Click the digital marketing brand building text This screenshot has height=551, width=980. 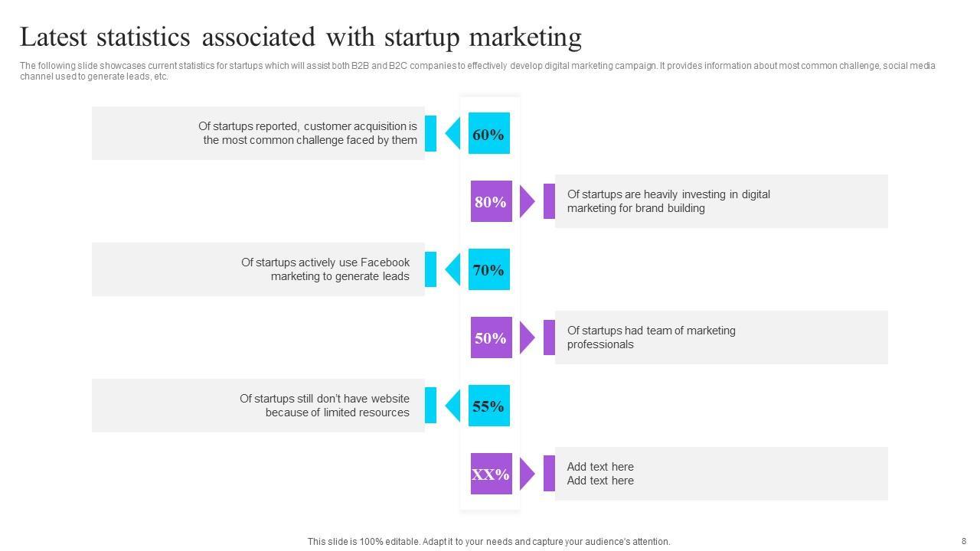[668, 201]
